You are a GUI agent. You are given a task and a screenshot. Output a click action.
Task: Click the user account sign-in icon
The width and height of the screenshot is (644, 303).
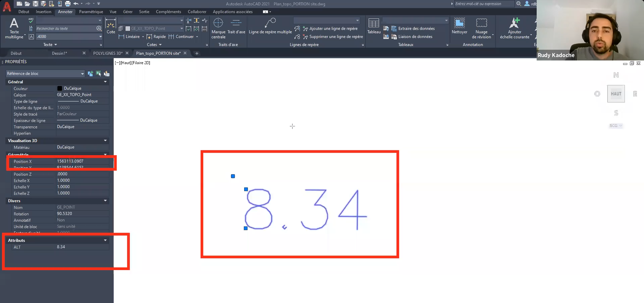(x=527, y=4)
